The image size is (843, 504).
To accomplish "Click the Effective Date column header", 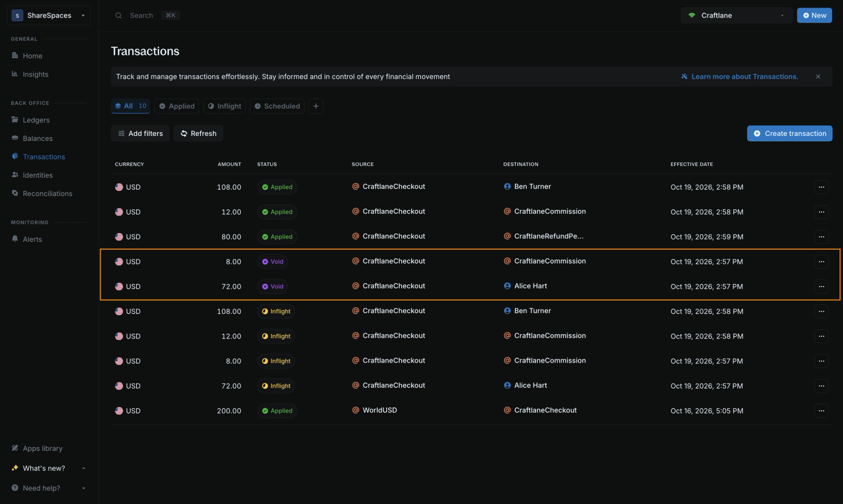I will [692, 164].
